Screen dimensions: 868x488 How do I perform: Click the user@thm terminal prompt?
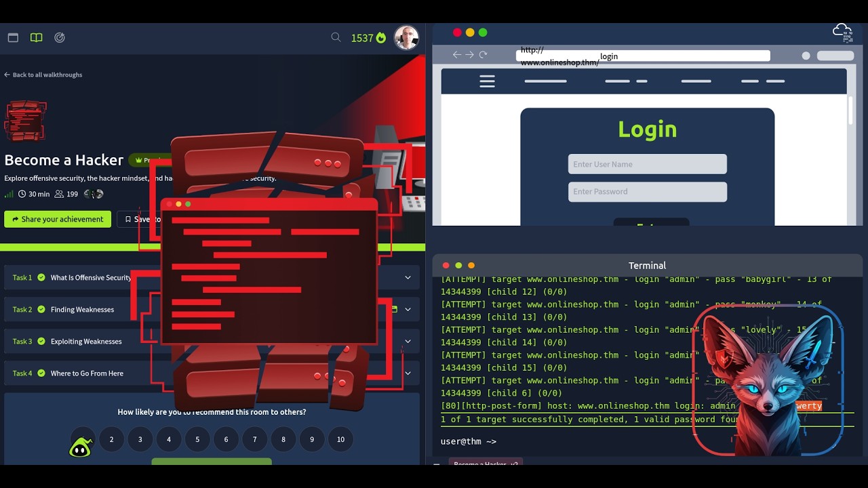coord(469,441)
